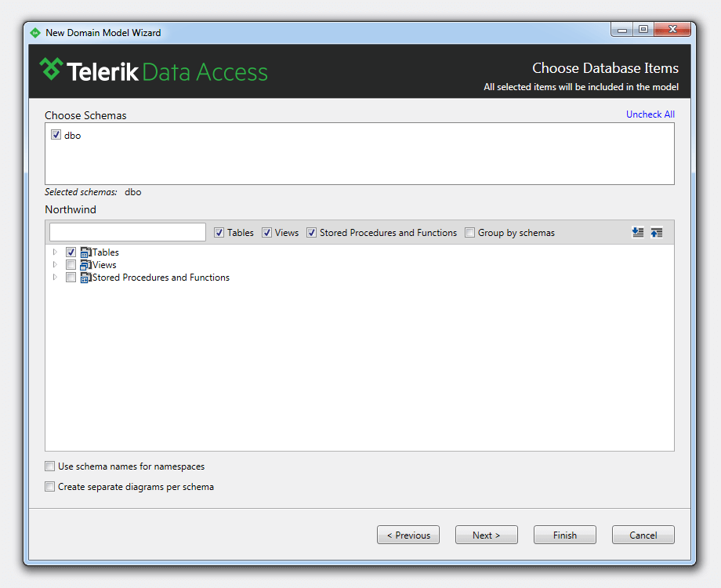Enable Use schema names for namespaces
This screenshot has height=588, width=721.
[x=49, y=466]
